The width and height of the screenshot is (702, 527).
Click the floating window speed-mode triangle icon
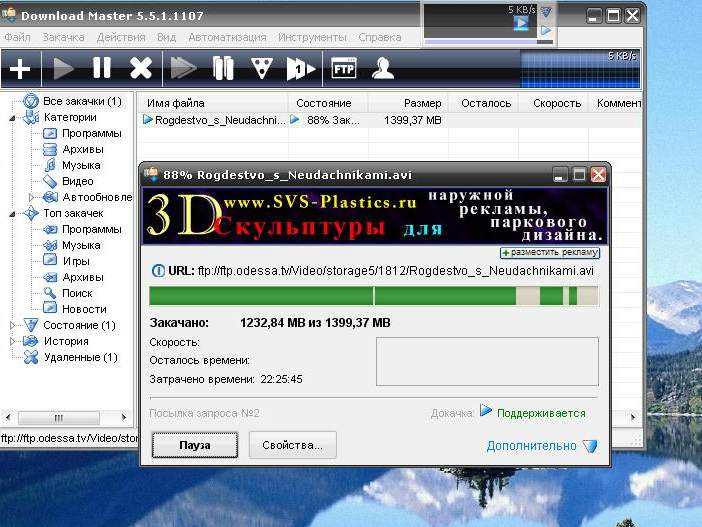click(546, 12)
